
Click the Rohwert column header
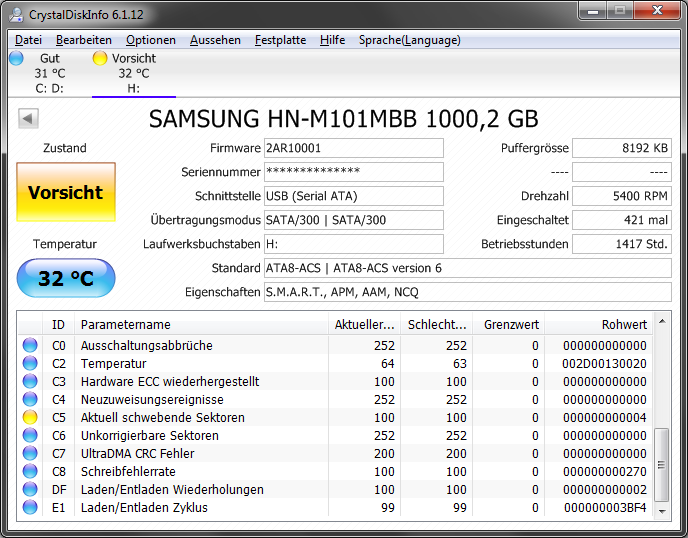point(598,325)
